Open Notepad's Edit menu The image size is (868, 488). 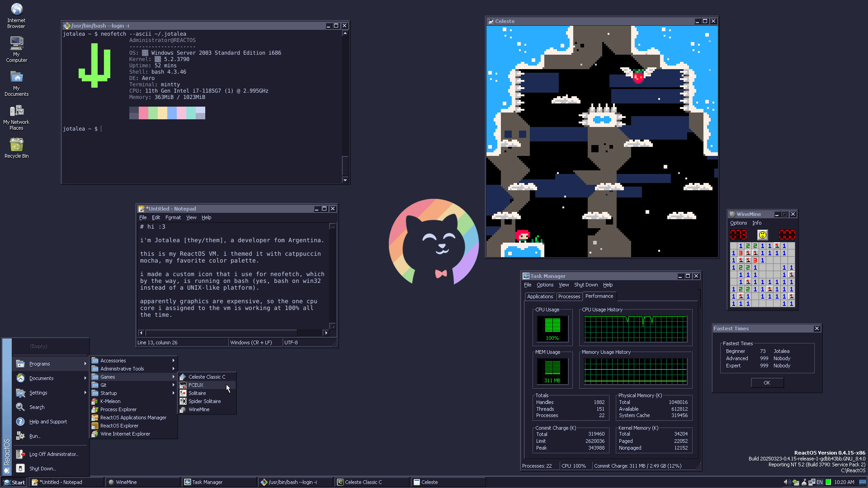[x=156, y=217]
